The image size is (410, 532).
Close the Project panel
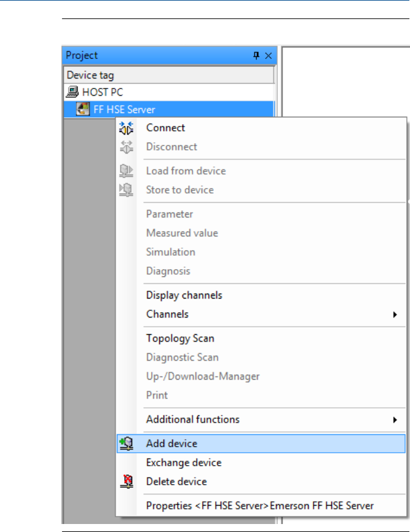click(269, 56)
